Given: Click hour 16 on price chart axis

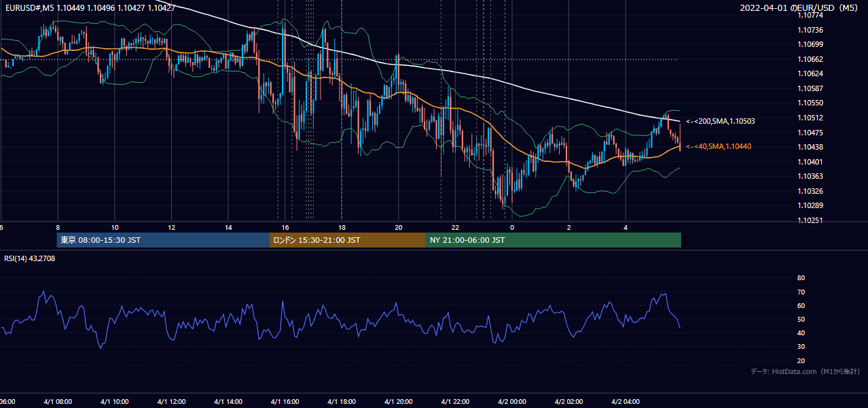Looking at the screenshot, I should (285, 227).
